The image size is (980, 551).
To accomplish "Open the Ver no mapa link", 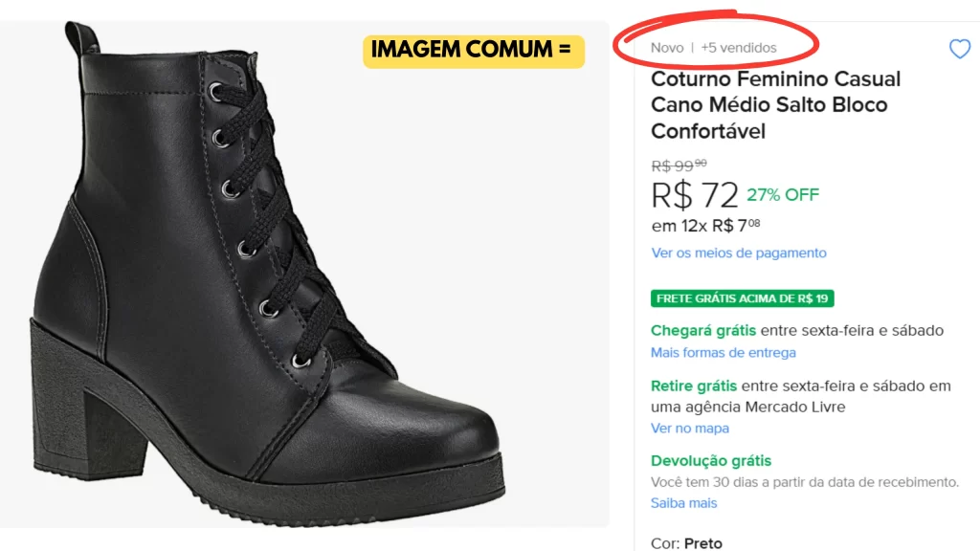I will (x=690, y=429).
